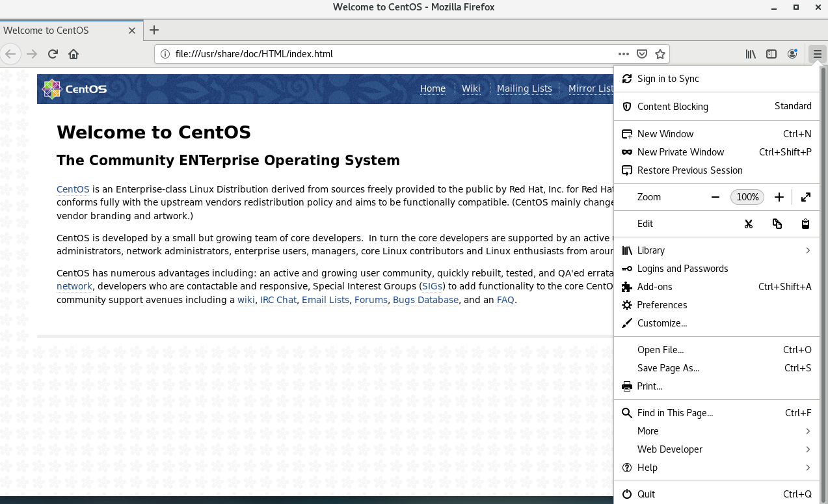Open Preferences from the menu
This screenshot has width=828, height=504.
661,304
